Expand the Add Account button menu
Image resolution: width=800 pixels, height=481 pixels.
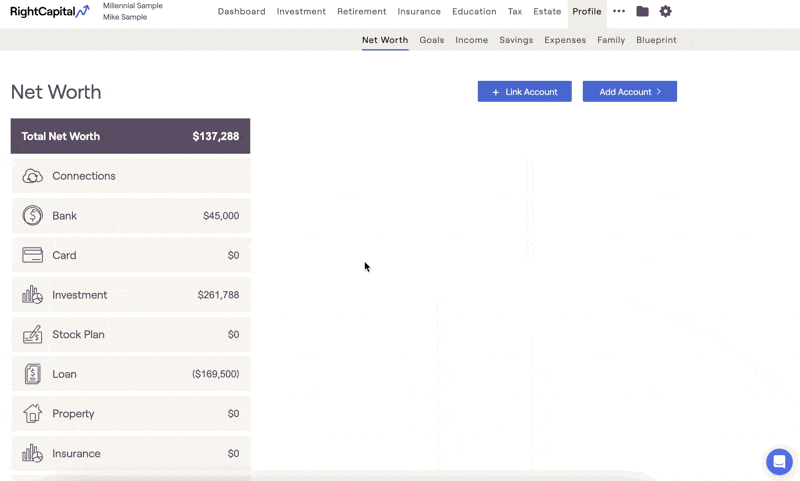(630, 92)
